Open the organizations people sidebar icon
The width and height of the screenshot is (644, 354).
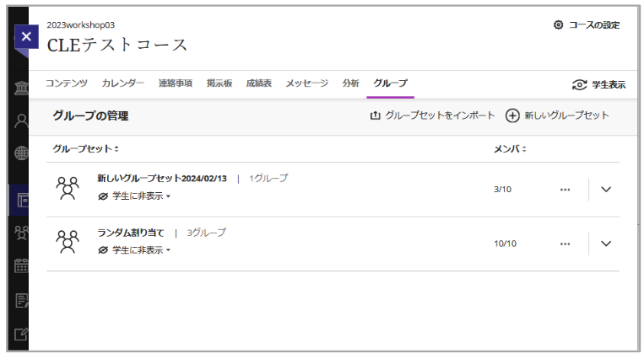tap(21, 233)
